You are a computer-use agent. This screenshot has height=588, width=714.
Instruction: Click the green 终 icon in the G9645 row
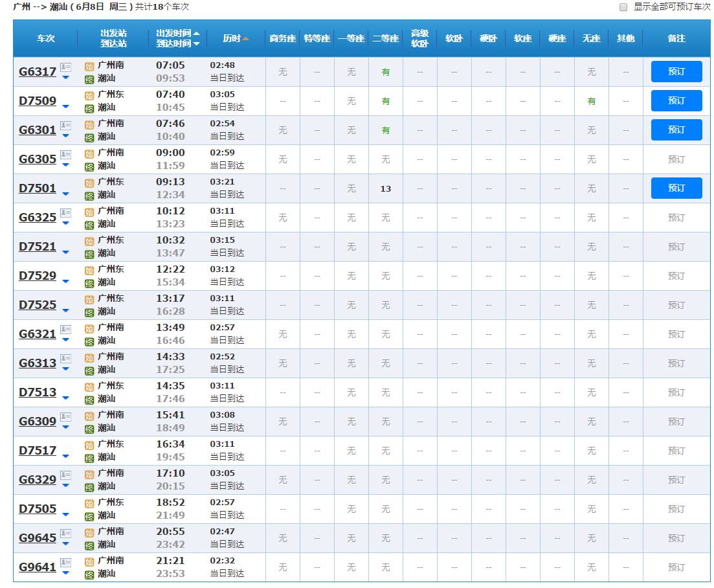tap(89, 546)
